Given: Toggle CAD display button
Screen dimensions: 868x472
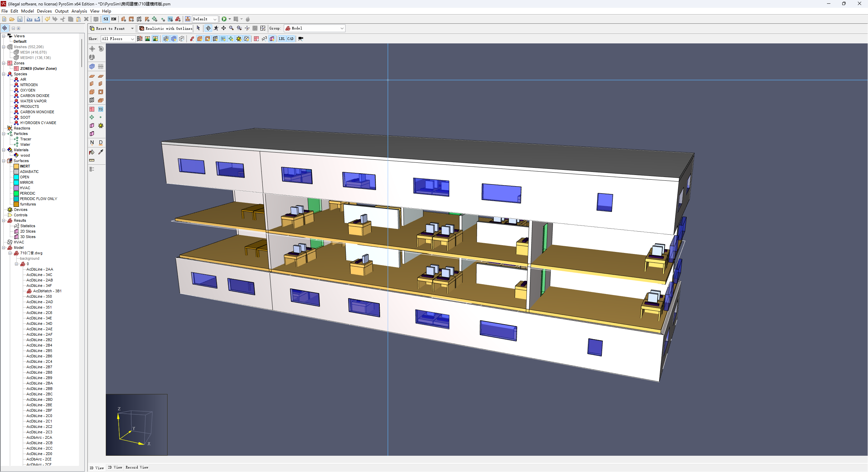Looking at the screenshot, I should pyautogui.click(x=290, y=39).
